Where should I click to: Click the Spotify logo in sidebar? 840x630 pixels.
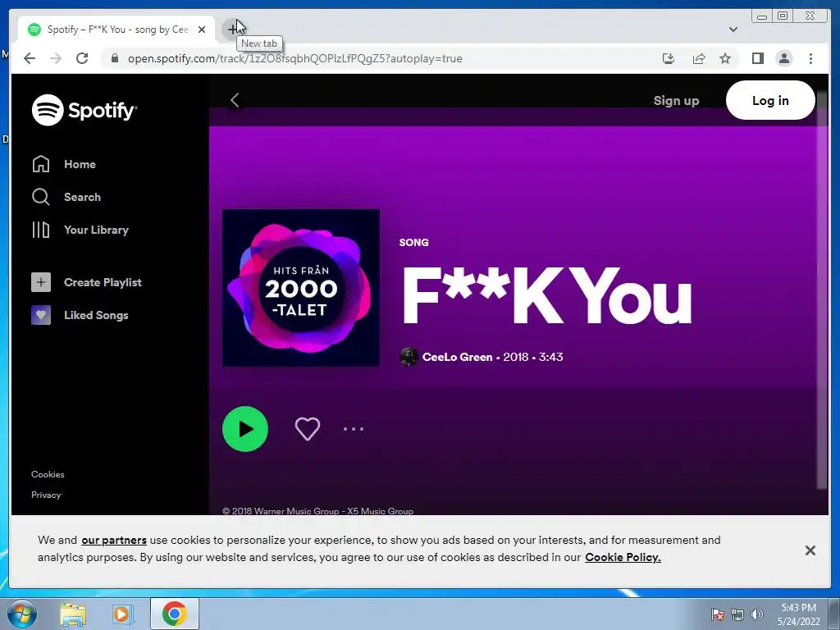click(x=84, y=110)
